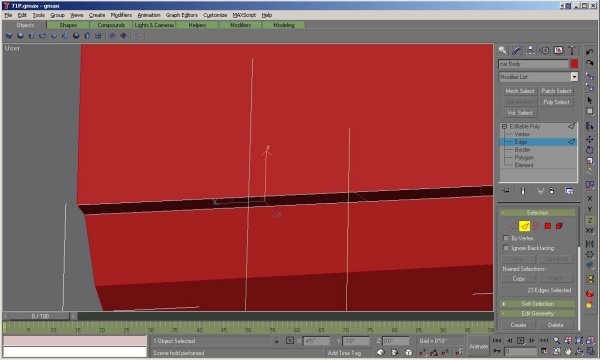Screen dimensions: 600x360
Task: Open the Utilities hammer panel tab
Action: coord(572,50)
